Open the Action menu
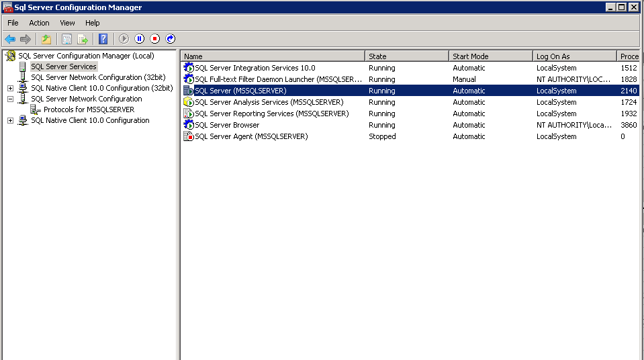 point(39,23)
